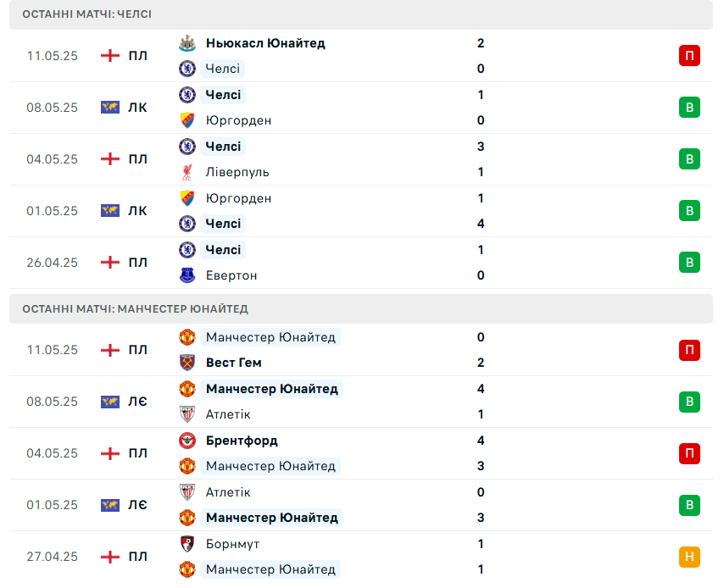Click green В badge for Chelsea–Liverpool match
Viewport: 724px width, 588px height.
coord(689,159)
